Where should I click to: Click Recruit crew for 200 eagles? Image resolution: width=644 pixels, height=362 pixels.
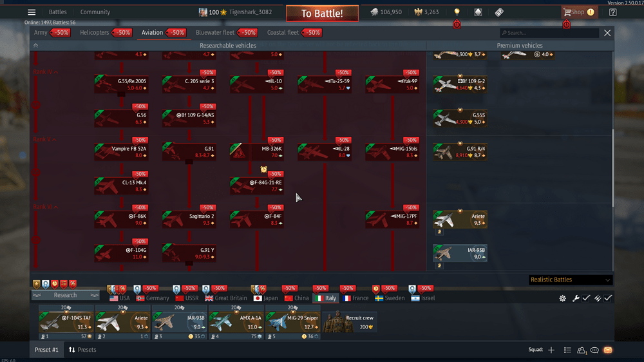pos(349,322)
